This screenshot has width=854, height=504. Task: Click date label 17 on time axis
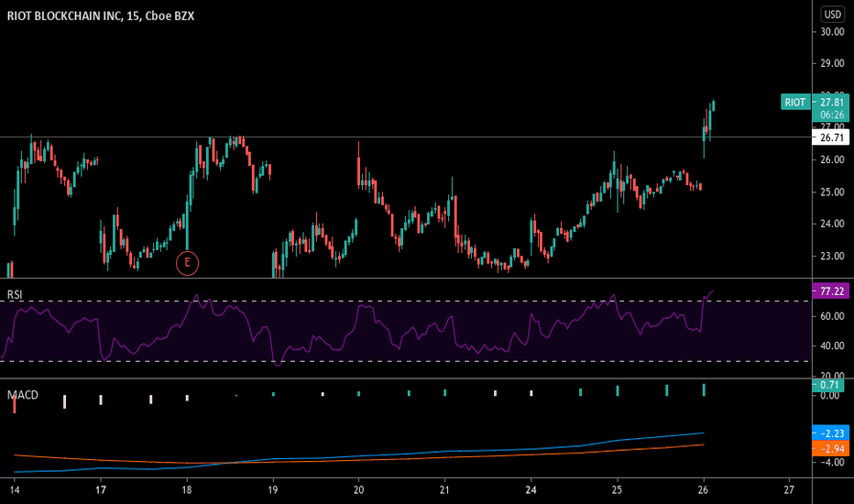tap(101, 490)
